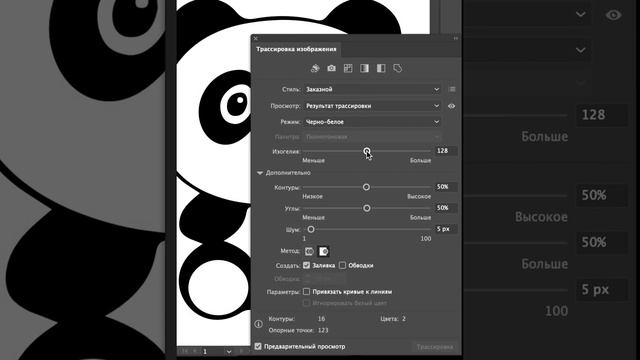Open the Стиль dropdown showing Заказной
Viewport: 640px width, 360px height.
coord(372,89)
